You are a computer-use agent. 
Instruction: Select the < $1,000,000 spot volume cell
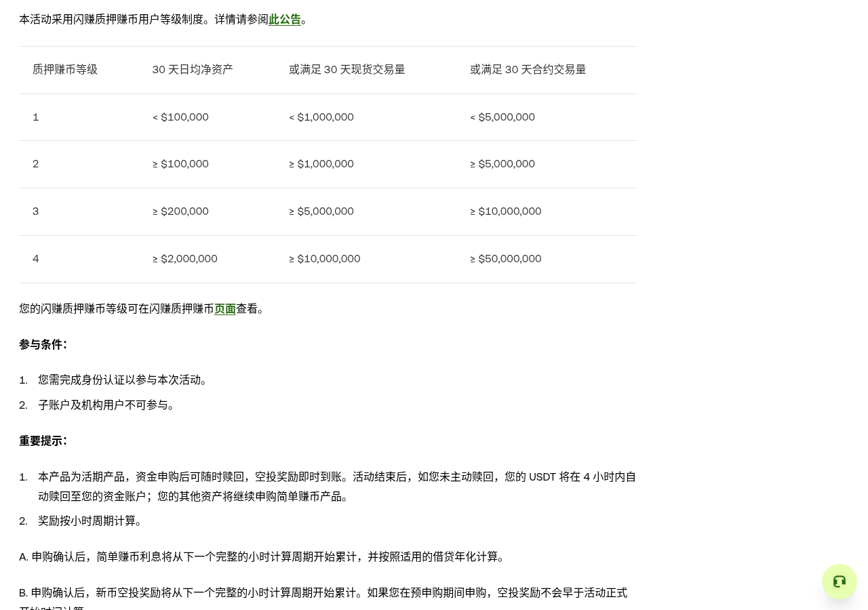[x=321, y=117]
